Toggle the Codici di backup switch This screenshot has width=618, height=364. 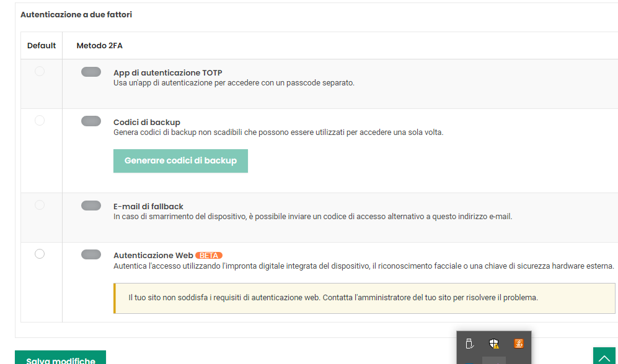tap(91, 121)
